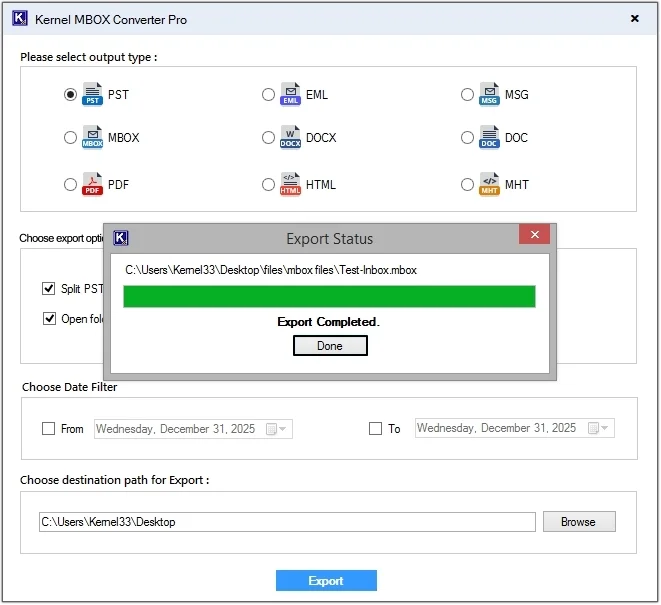This screenshot has width=661, height=605.
Task: Click the 'Choose Date Filter' label
Action: click(x=70, y=387)
